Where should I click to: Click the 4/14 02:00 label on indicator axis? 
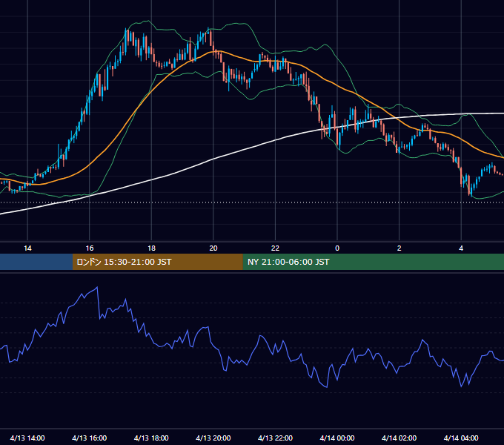click(399, 438)
